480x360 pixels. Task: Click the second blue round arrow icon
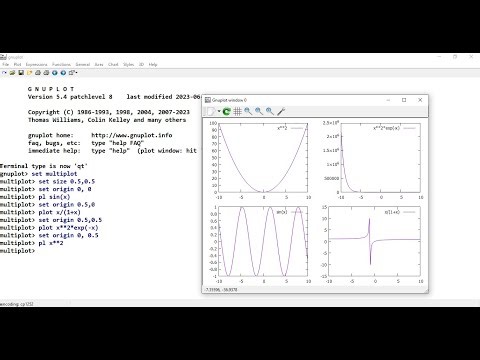63,72
